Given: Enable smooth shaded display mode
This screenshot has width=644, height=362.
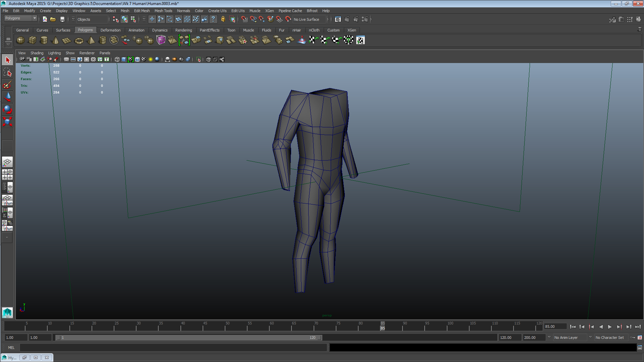Looking at the screenshot, I should pyautogui.click(x=124, y=59).
